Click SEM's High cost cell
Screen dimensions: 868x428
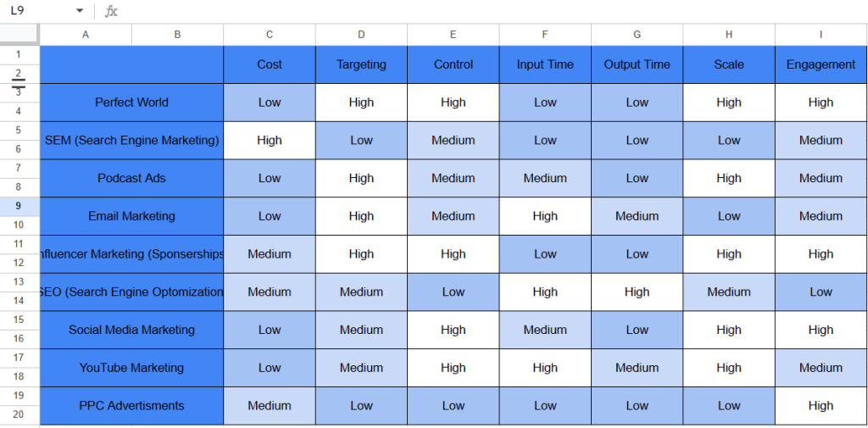270,141
